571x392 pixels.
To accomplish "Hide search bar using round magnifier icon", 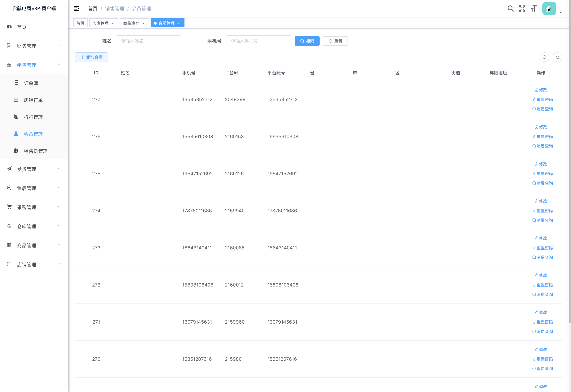I will (x=544, y=57).
